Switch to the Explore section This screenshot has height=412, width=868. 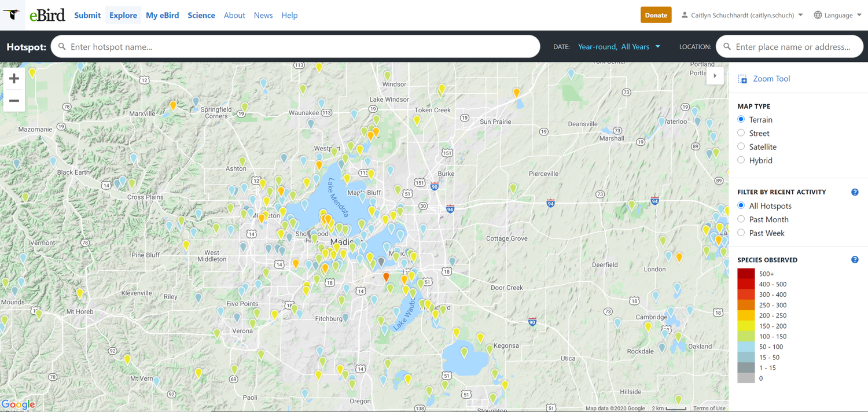click(x=123, y=15)
